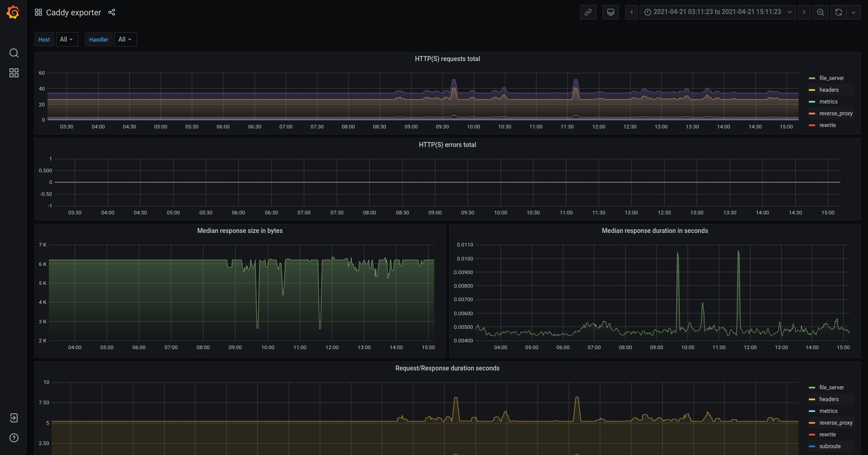This screenshot has width=868, height=455.
Task: Expand the refresh interval dropdown arrow
Action: click(854, 12)
